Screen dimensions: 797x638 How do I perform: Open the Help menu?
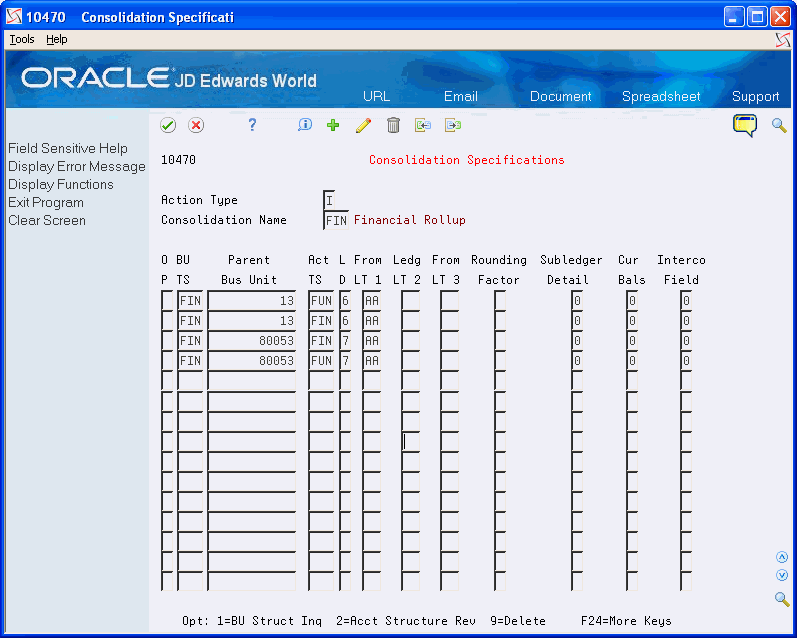pos(56,39)
